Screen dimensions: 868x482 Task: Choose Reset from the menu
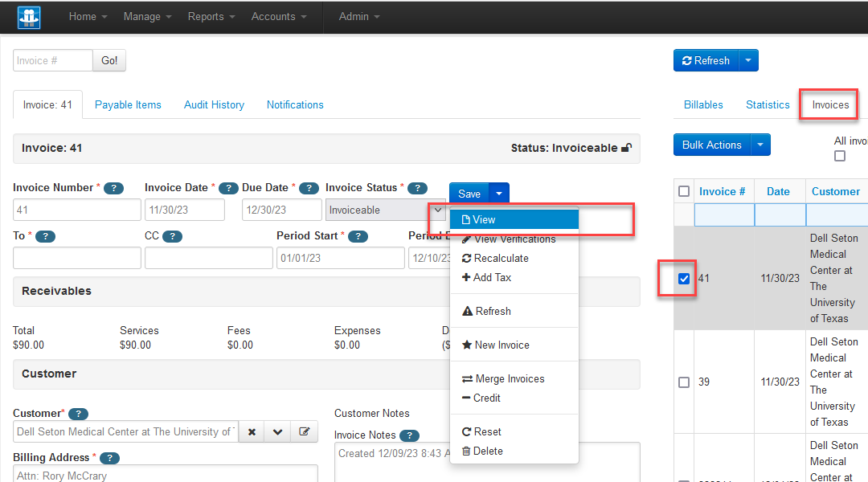point(514,432)
